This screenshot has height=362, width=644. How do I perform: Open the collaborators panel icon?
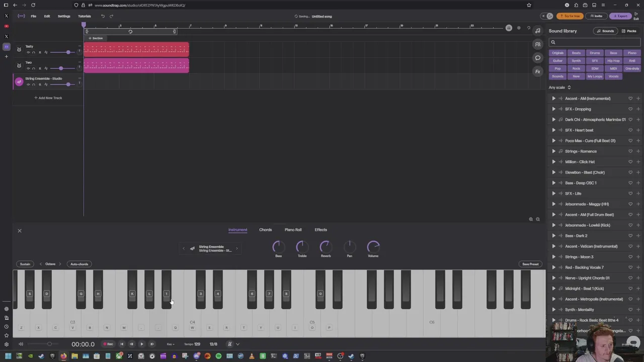pyautogui.click(x=538, y=44)
